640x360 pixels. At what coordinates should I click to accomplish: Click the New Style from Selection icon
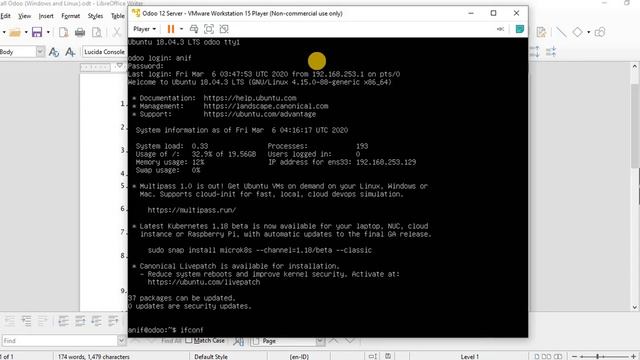(x=70, y=52)
